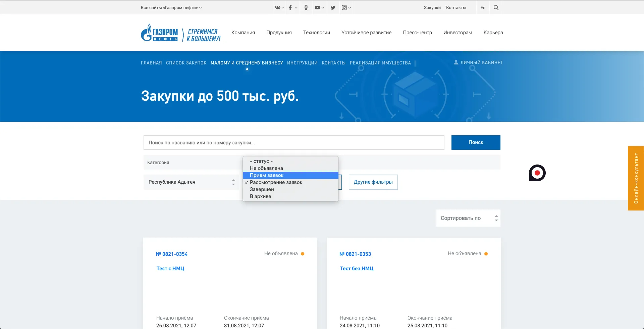This screenshot has width=644, height=329.
Task: Click the Instagram icon
Action: [x=345, y=7]
